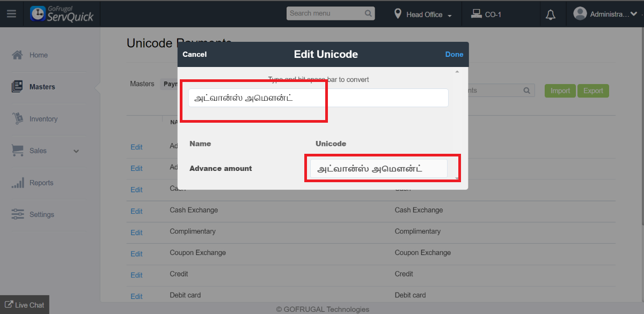
Task: Click the Reports chart icon
Action: click(17, 183)
